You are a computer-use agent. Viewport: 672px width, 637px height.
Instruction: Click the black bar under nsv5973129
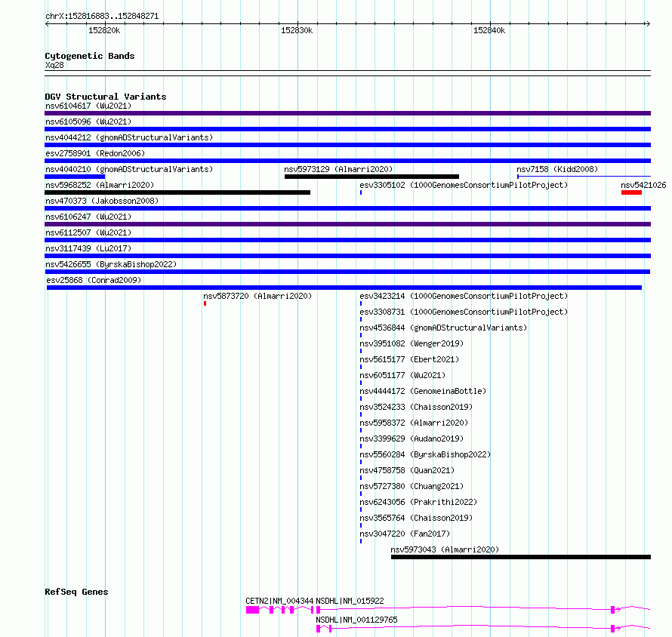371,177
